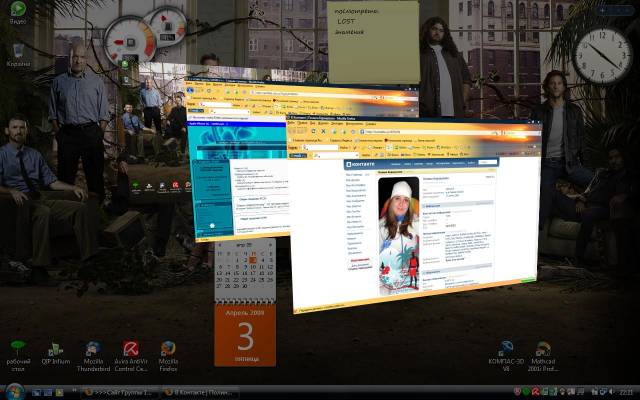This screenshot has height=400, width=640.
Task: Launch QIP Infium from desktop
Action: click(x=56, y=353)
